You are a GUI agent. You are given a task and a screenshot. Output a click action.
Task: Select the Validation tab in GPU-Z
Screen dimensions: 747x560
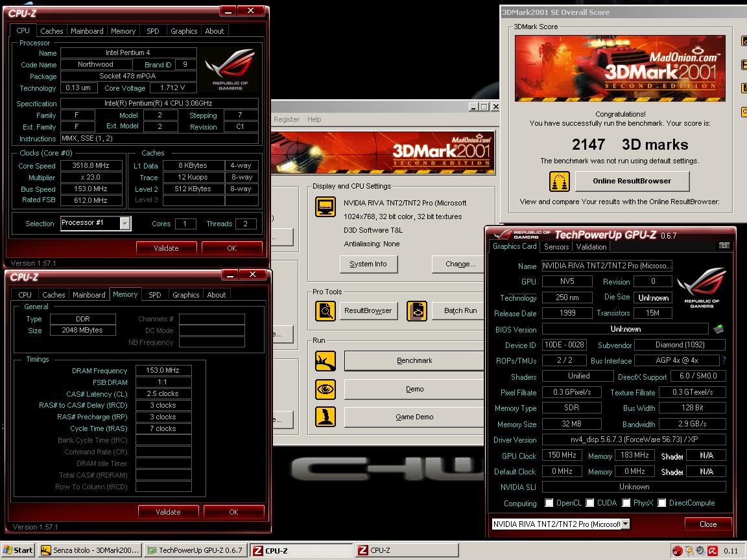[591, 247]
